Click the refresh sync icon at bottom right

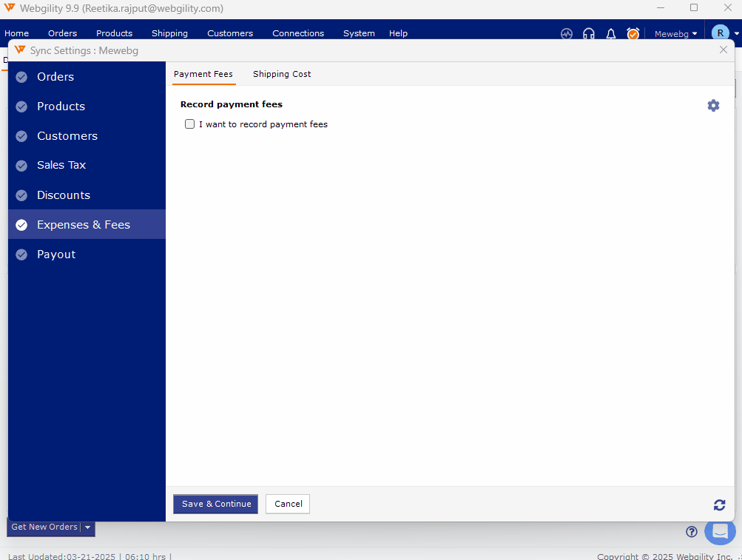pos(719,505)
